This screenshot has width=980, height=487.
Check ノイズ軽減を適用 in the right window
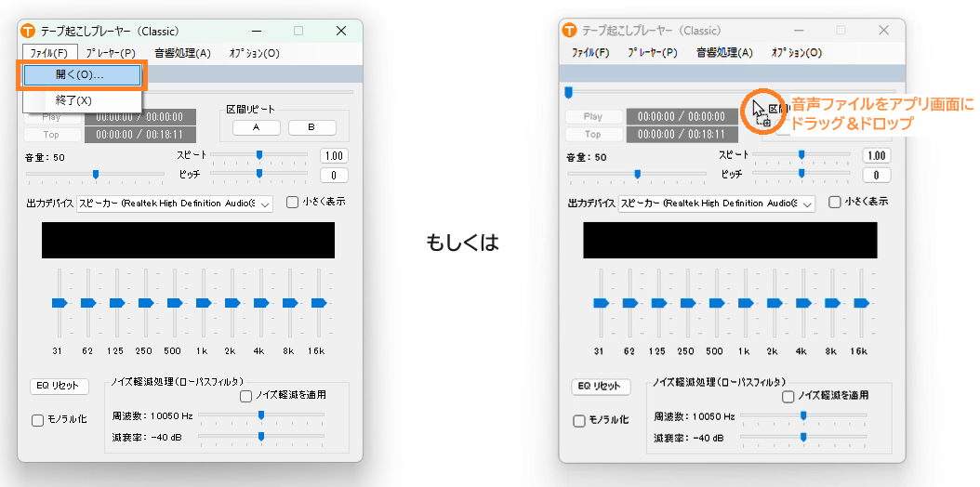pos(788,396)
